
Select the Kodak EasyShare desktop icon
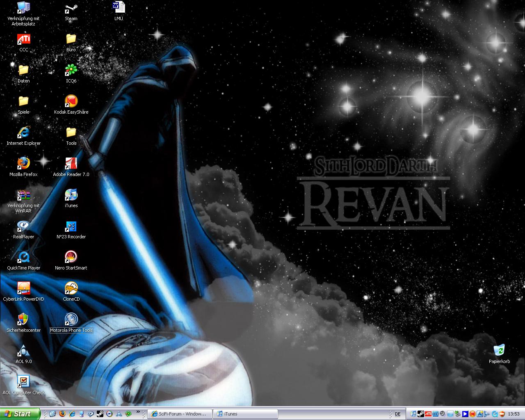click(71, 102)
